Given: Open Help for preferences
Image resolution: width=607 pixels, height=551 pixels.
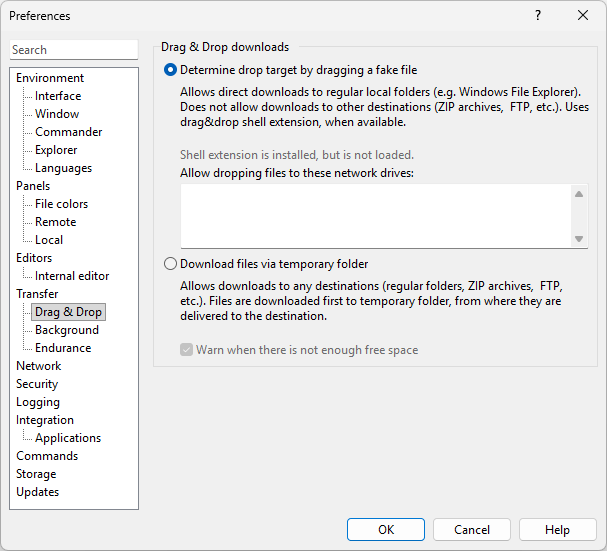Looking at the screenshot, I should 557,530.
